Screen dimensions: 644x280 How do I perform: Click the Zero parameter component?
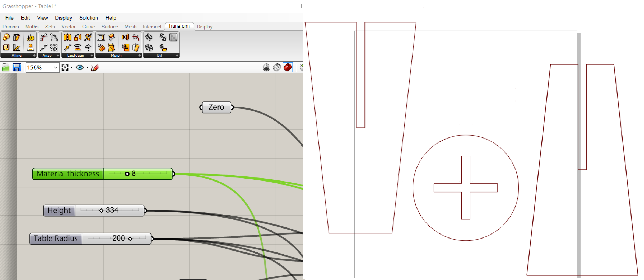pyautogui.click(x=216, y=107)
